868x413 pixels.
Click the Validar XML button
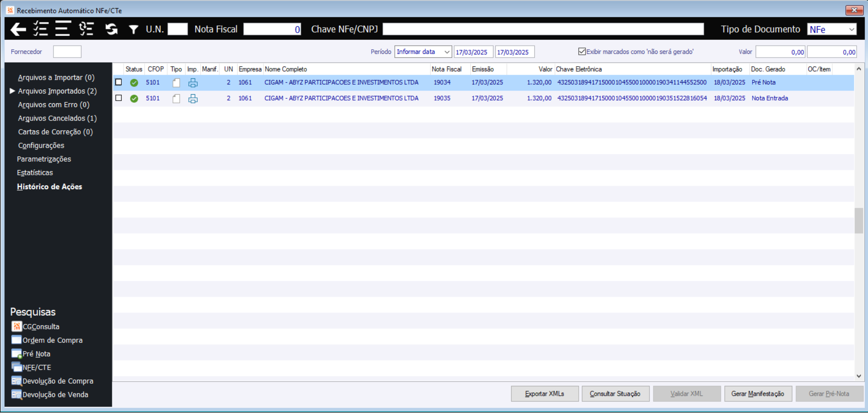click(x=687, y=394)
